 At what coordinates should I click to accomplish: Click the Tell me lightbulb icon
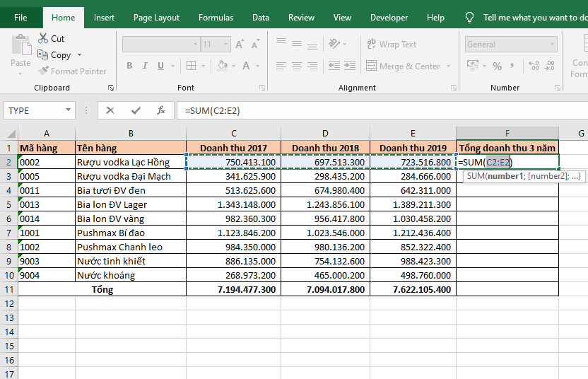point(469,18)
